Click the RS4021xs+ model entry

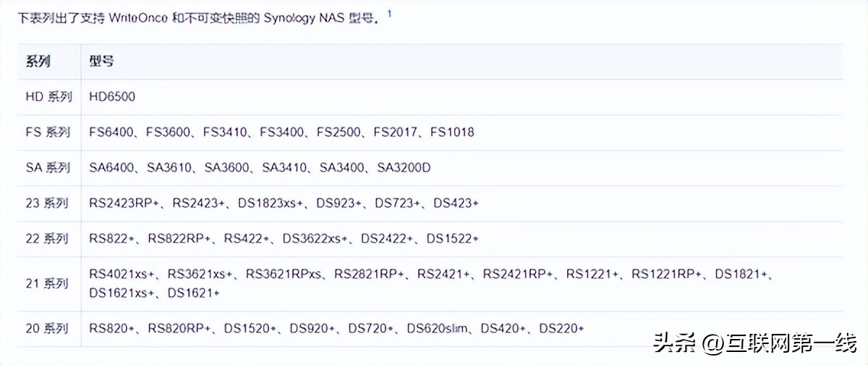[122, 274]
